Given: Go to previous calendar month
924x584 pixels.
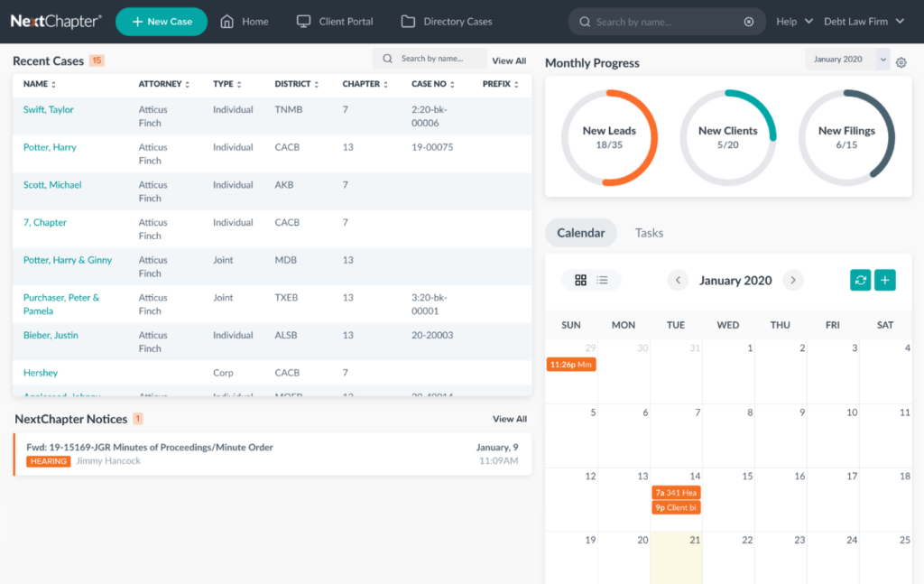Looking at the screenshot, I should tap(678, 280).
